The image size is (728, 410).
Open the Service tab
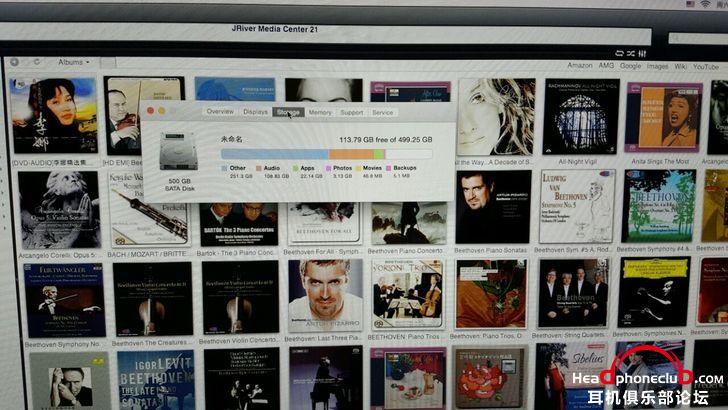pyautogui.click(x=383, y=112)
